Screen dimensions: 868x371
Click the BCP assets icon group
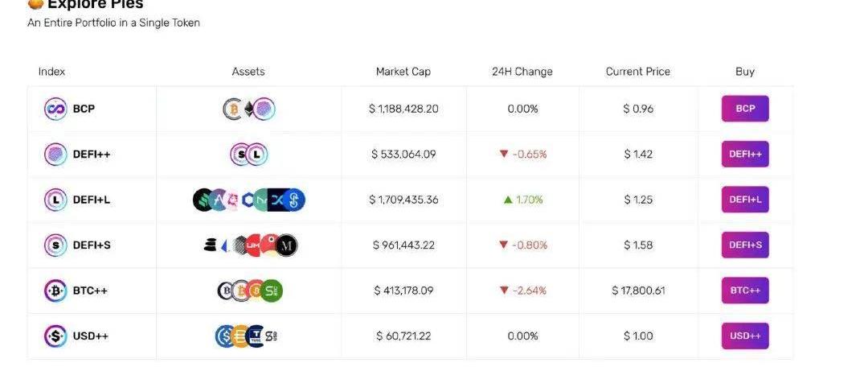pos(248,109)
